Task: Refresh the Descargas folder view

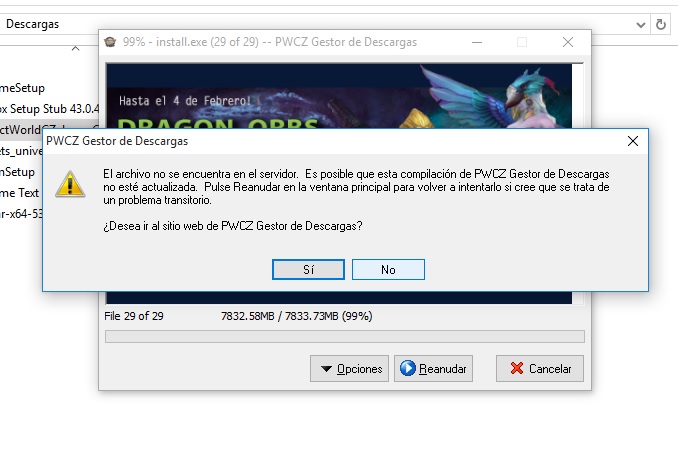Action: point(660,25)
